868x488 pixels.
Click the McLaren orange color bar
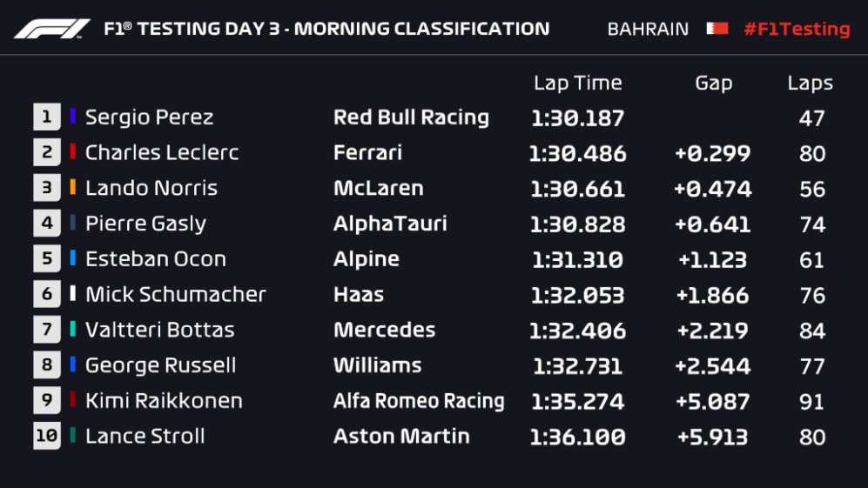pyautogui.click(x=72, y=188)
